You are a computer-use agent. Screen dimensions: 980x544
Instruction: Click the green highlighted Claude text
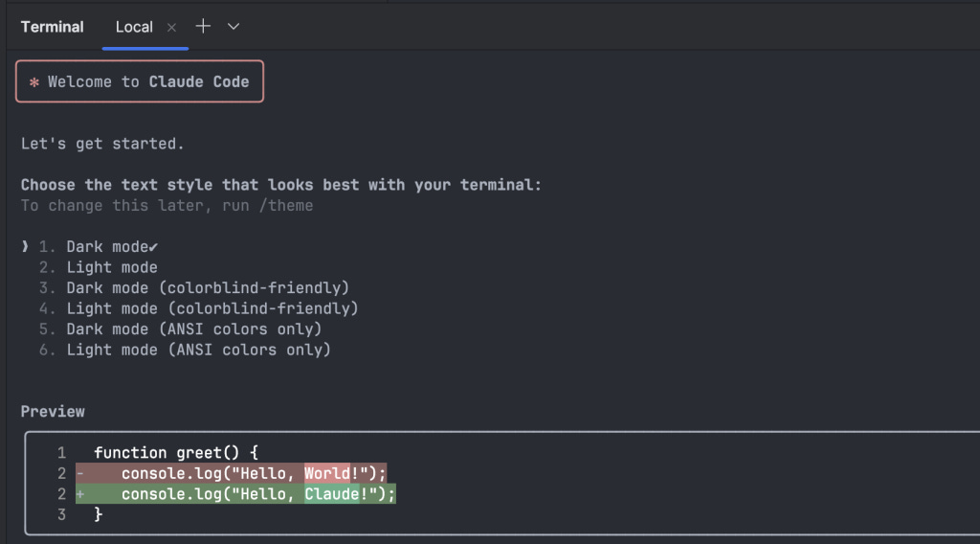point(332,494)
